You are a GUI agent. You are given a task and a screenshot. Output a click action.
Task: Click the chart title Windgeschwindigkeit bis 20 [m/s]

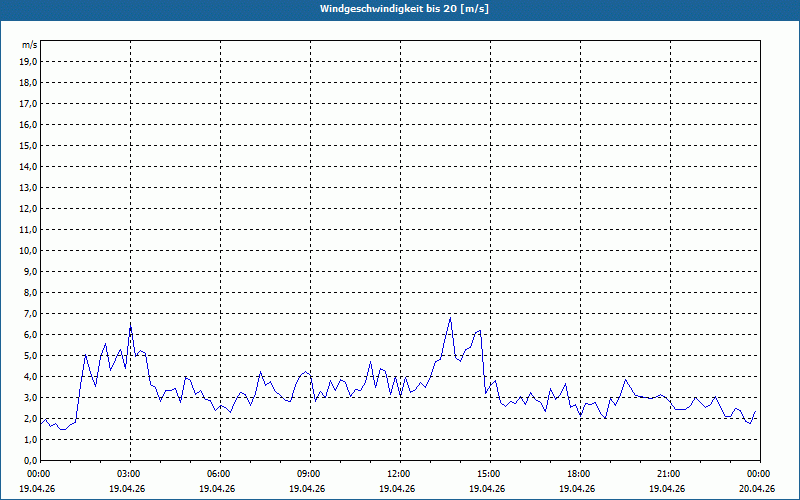click(x=404, y=9)
